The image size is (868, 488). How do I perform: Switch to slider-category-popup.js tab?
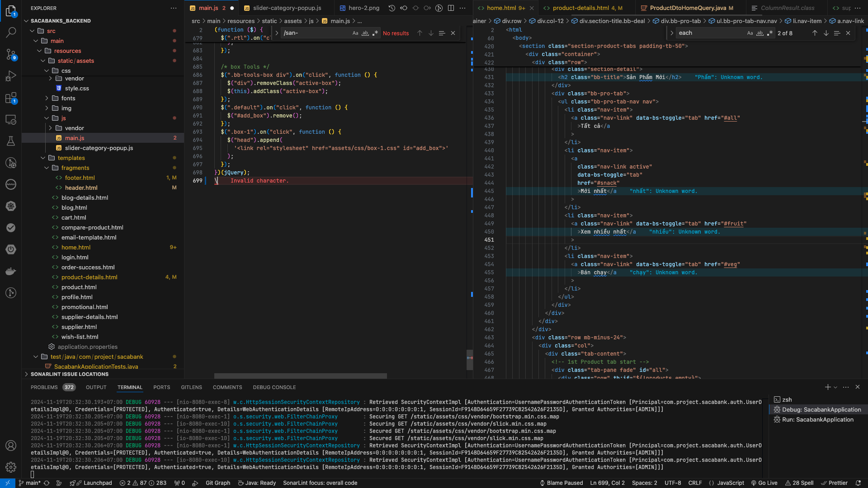tap(287, 8)
